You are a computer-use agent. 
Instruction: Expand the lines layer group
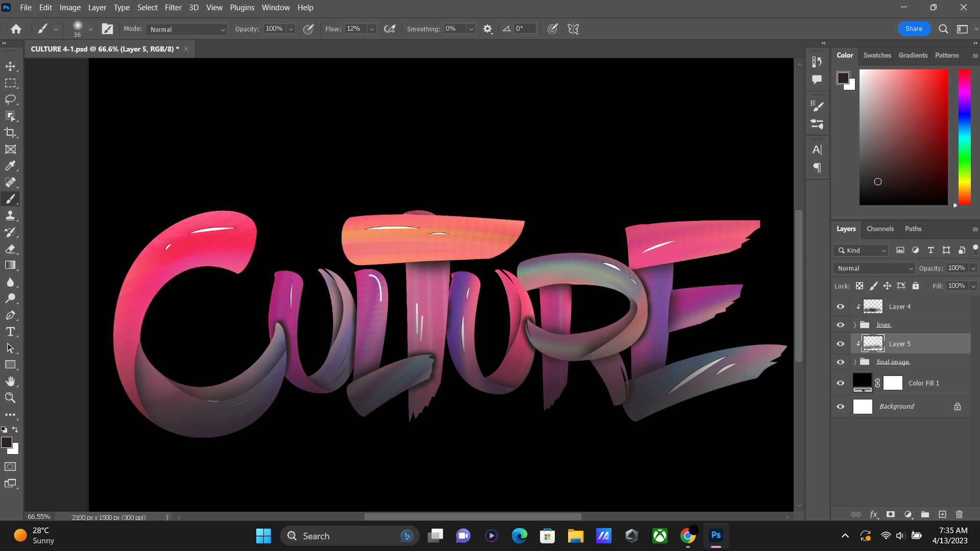point(855,325)
